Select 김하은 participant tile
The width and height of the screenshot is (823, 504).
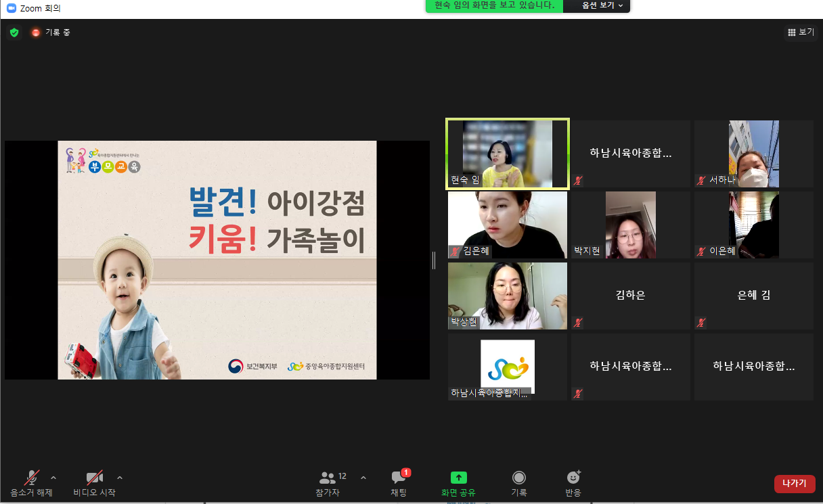coord(631,296)
